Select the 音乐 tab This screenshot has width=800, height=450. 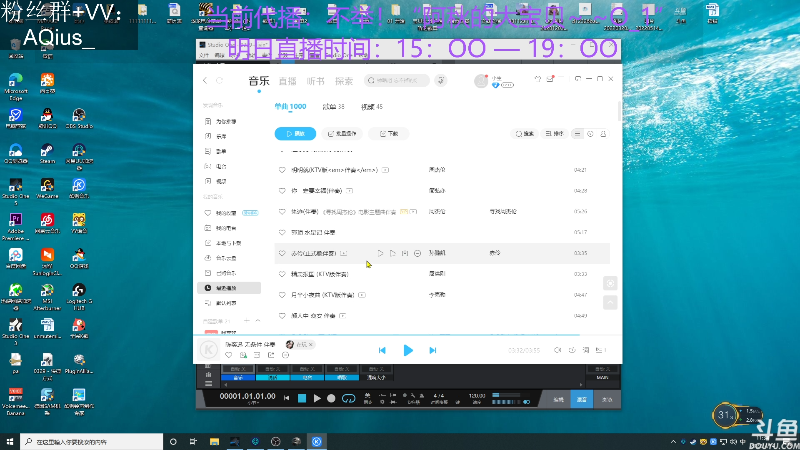259,81
